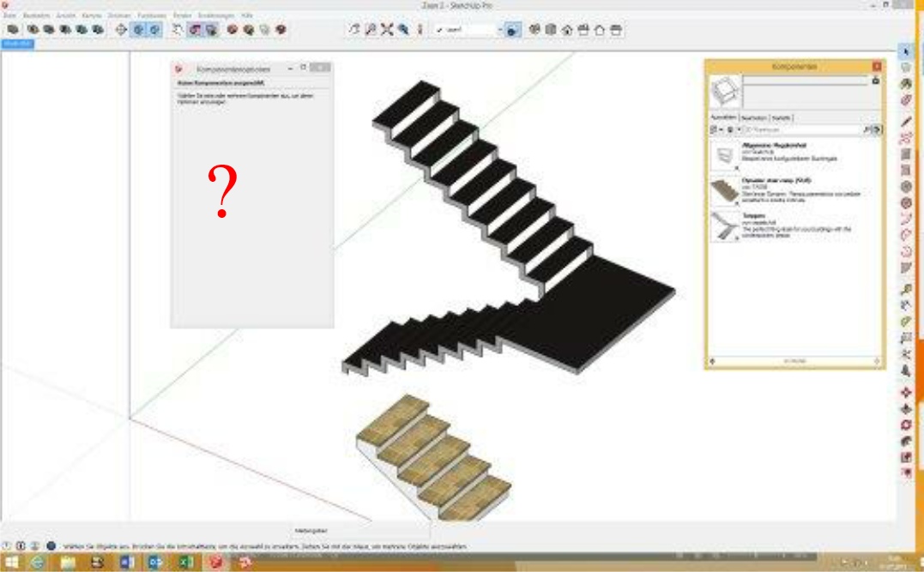
Task: Pick the Pencil line tool
Action: coord(905,121)
